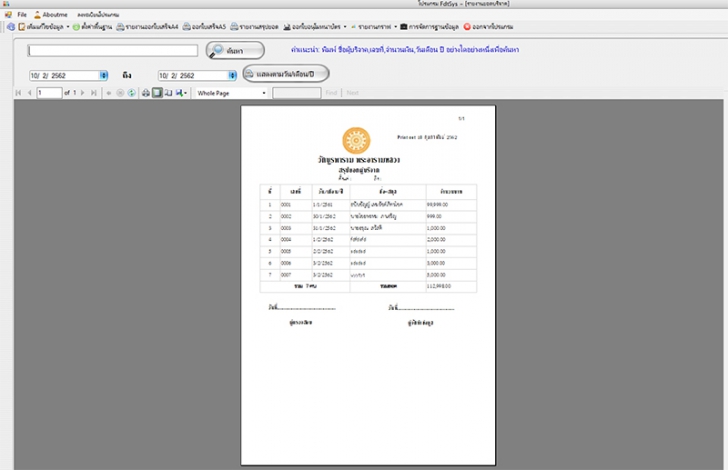
Task: Open the start date picker dropdown arrow
Action: (104, 75)
